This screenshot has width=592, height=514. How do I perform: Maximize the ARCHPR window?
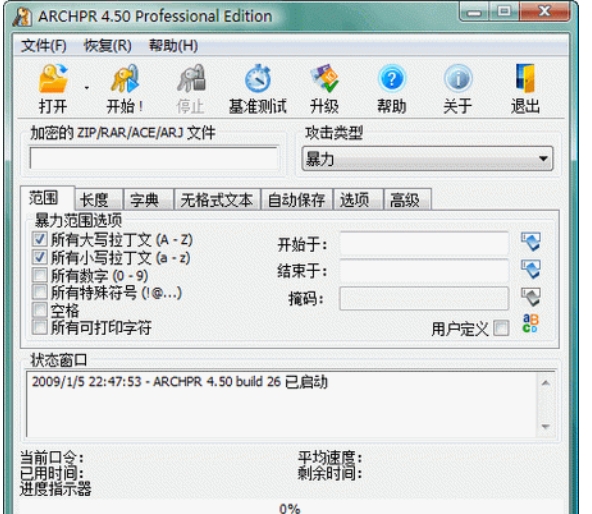[504, 12]
